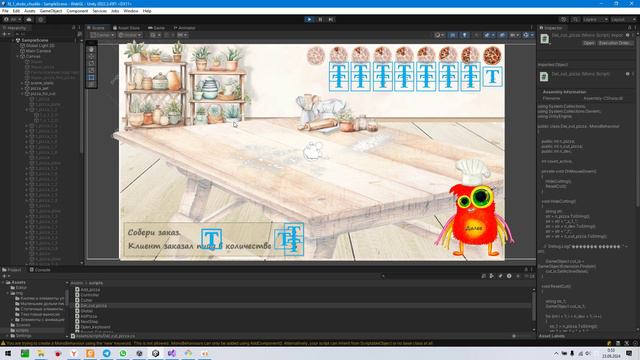The height and width of the screenshot is (360, 640).
Task: Switch to the Scene tab
Action: [x=97, y=28]
